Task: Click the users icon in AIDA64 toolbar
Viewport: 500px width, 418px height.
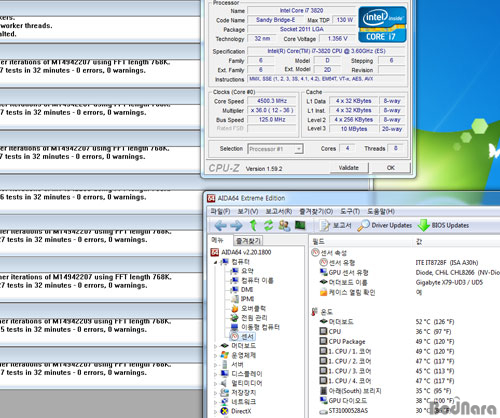Action: [284, 226]
